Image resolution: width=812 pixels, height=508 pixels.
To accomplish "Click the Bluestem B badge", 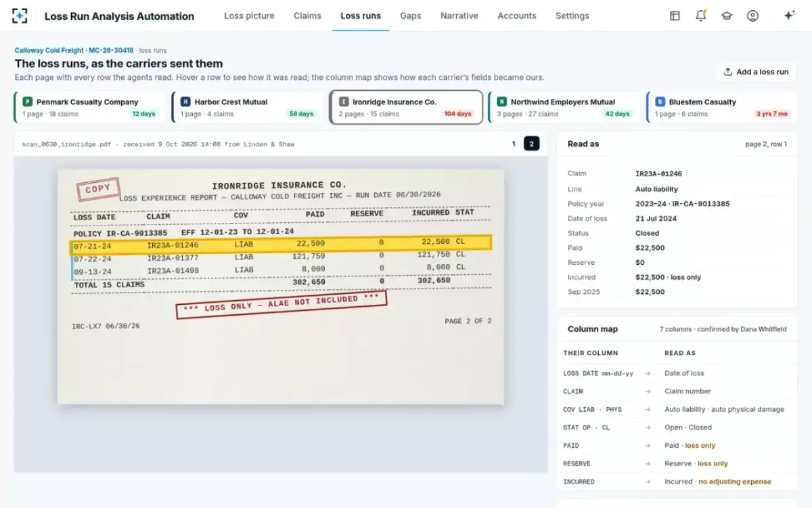I will [660, 102].
